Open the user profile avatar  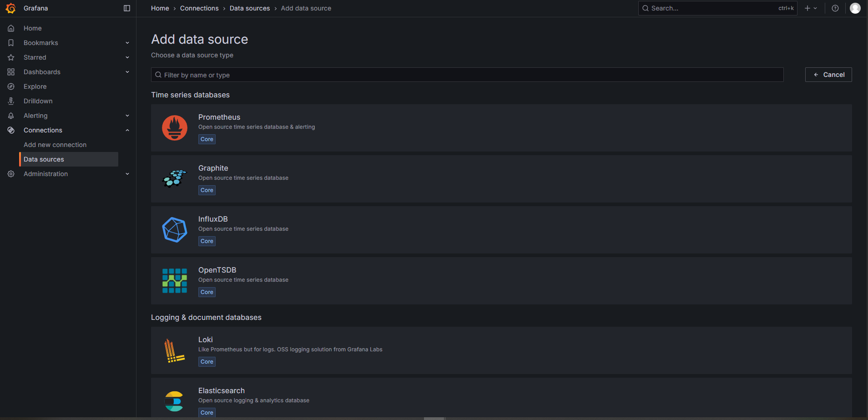855,8
